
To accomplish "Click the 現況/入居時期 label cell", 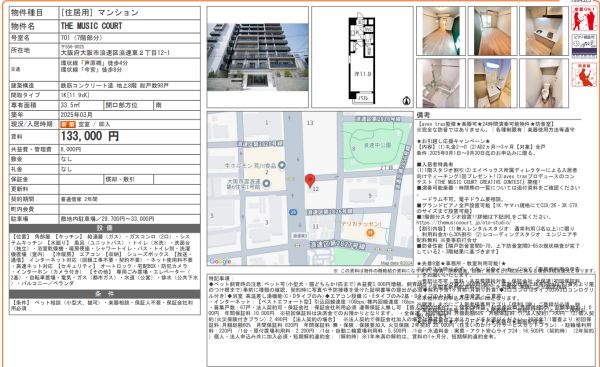I will coord(34,124).
